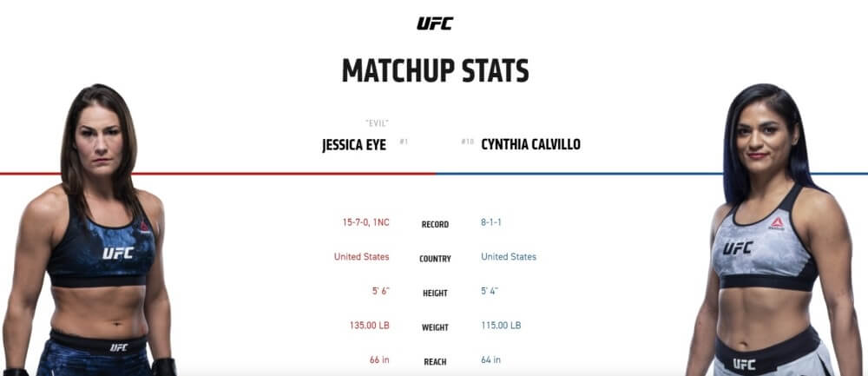Click the red divider line segment
Screen dimensions: 868x376
[x=218, y=174]
